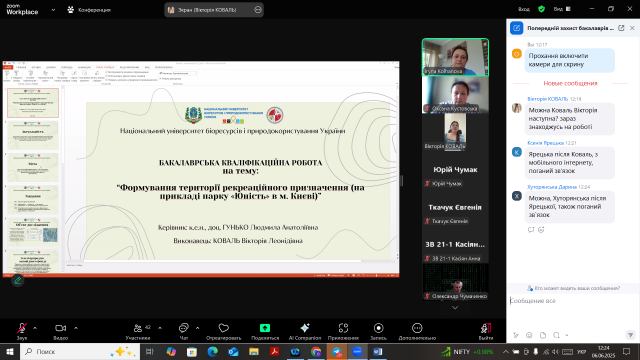
Task: Open Windows Start menu
Action: (x=10, y=351)
